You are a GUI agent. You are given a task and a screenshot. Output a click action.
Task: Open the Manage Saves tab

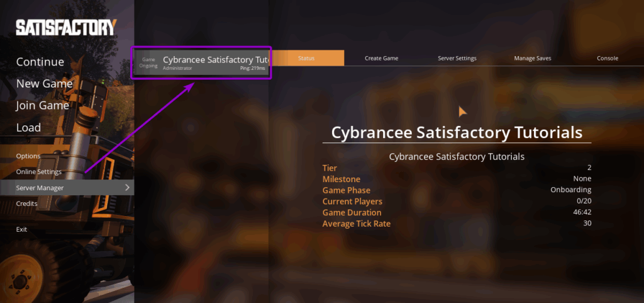point(532,59)
